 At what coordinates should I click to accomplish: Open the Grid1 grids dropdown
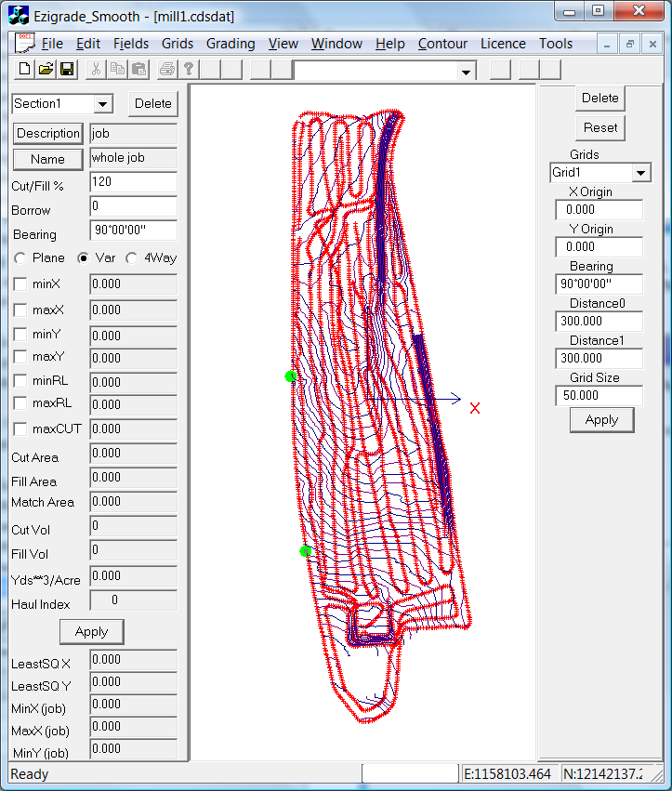click(x=640, y=174)
